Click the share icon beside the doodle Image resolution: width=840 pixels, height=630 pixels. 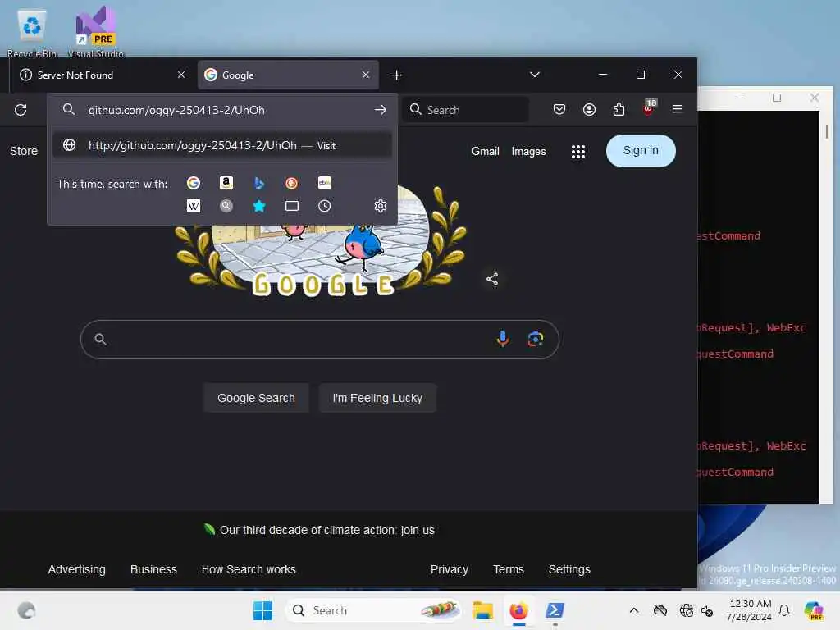pos(492,279)
